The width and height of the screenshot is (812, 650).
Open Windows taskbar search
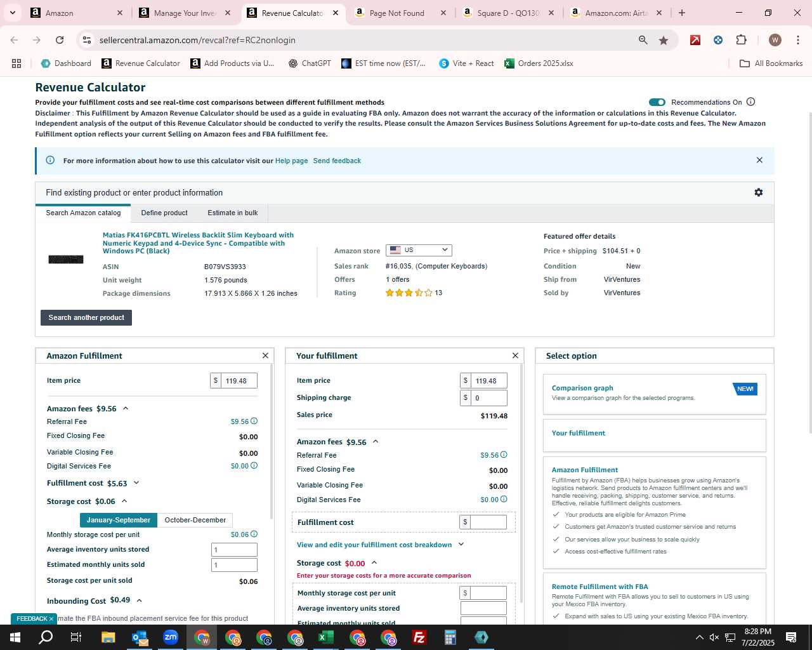coord(46,637)
